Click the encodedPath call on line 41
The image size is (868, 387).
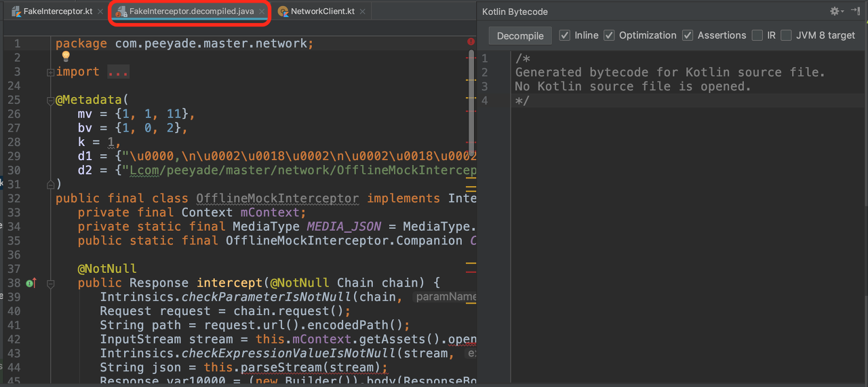(x=358, y=325)
